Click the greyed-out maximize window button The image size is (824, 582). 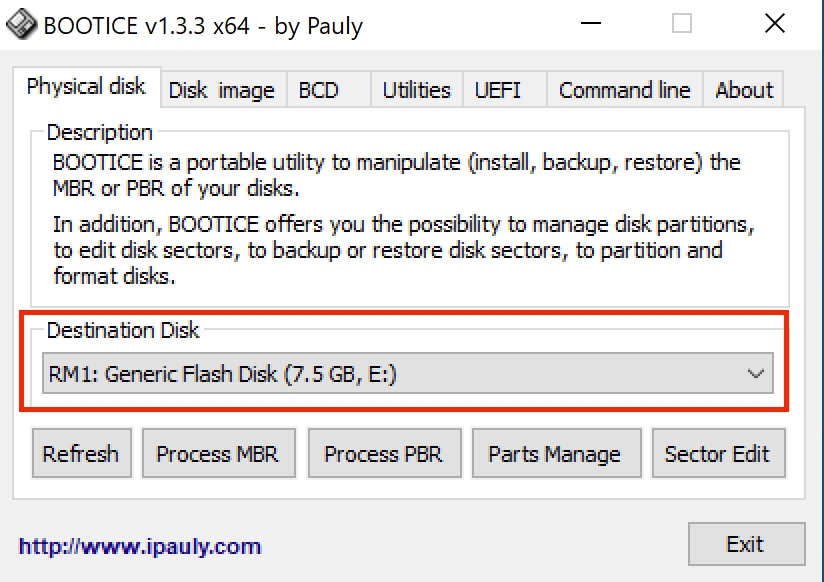tap(682, 24)
